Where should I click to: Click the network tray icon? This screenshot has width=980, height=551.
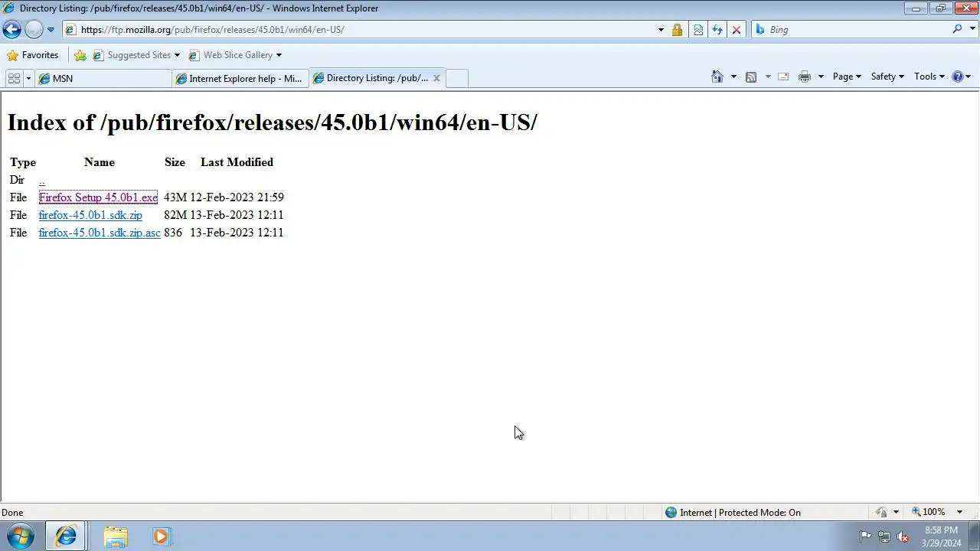tap(884, 536)
